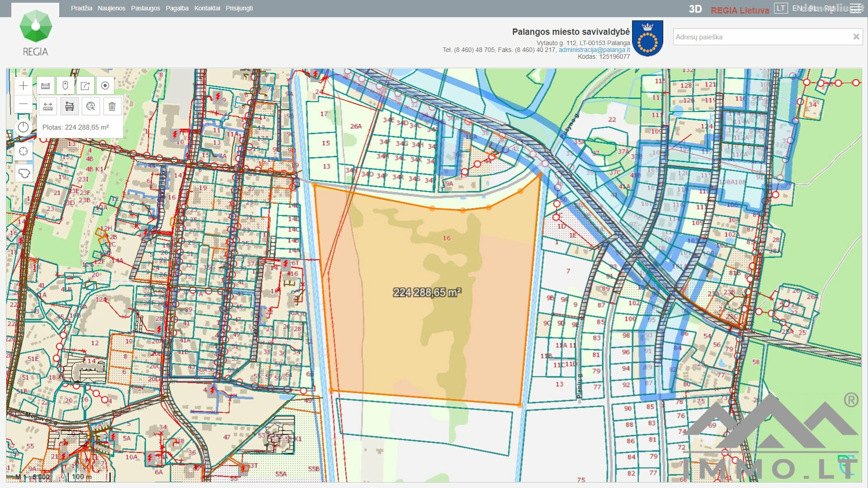
Task: Open the Kontaktai menu item
Action: tap(207, 8)
